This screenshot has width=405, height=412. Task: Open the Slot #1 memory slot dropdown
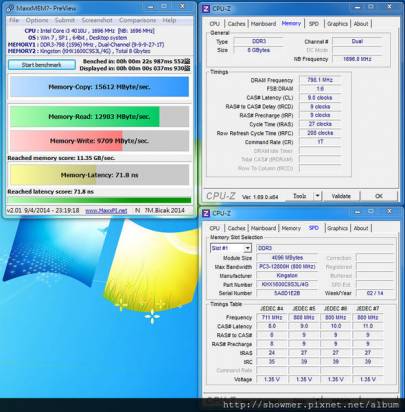(231, 248)
